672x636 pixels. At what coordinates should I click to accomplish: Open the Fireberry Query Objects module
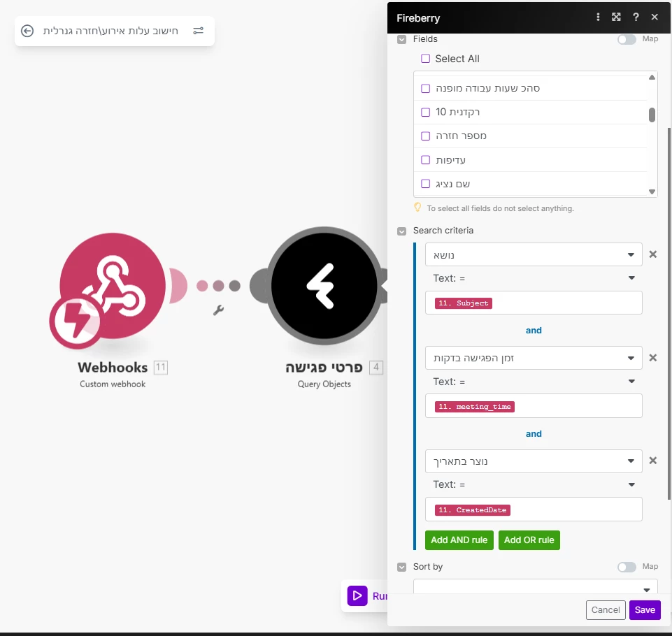tap(324, 286)
